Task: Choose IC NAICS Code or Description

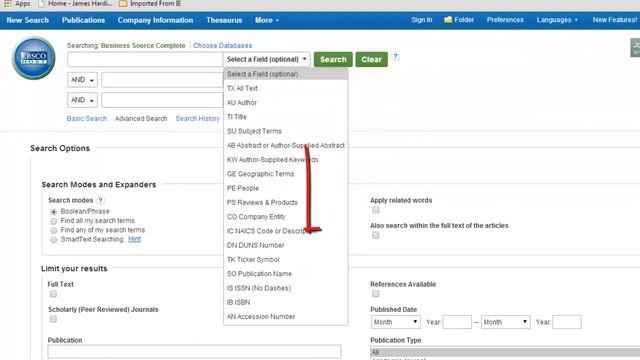Action: pyautogui.click(x=286, y=231)
